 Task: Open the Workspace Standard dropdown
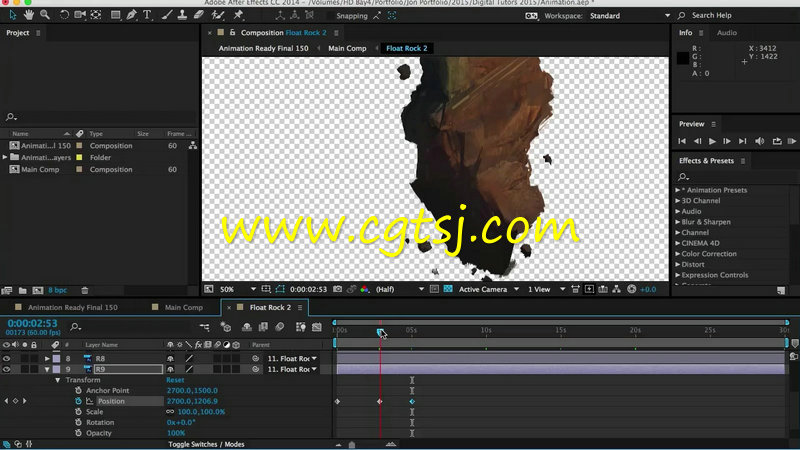(x=630, y=16)
